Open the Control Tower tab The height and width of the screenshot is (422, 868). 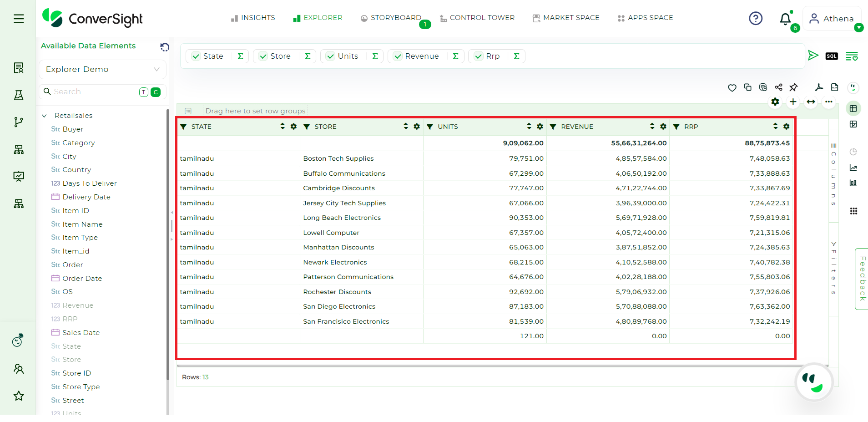[477, 18]
